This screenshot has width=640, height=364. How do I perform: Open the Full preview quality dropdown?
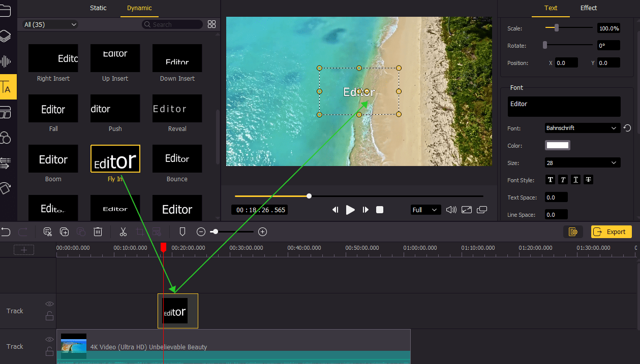[x=425, y=210]
